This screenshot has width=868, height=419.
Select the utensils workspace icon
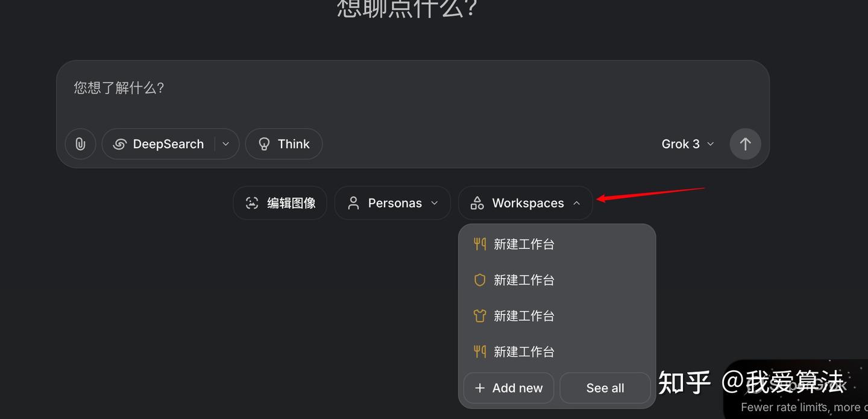click(x=479, y=244)
